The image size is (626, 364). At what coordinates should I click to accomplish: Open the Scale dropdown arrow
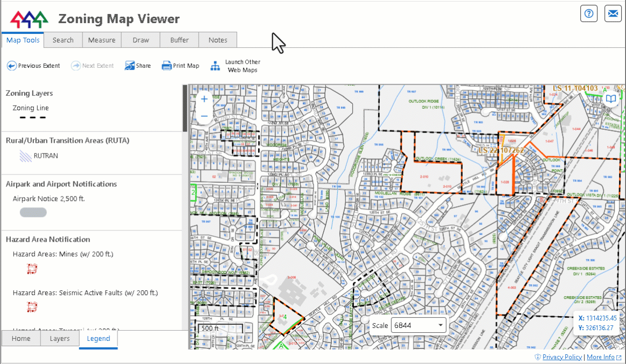coord(440,325)
